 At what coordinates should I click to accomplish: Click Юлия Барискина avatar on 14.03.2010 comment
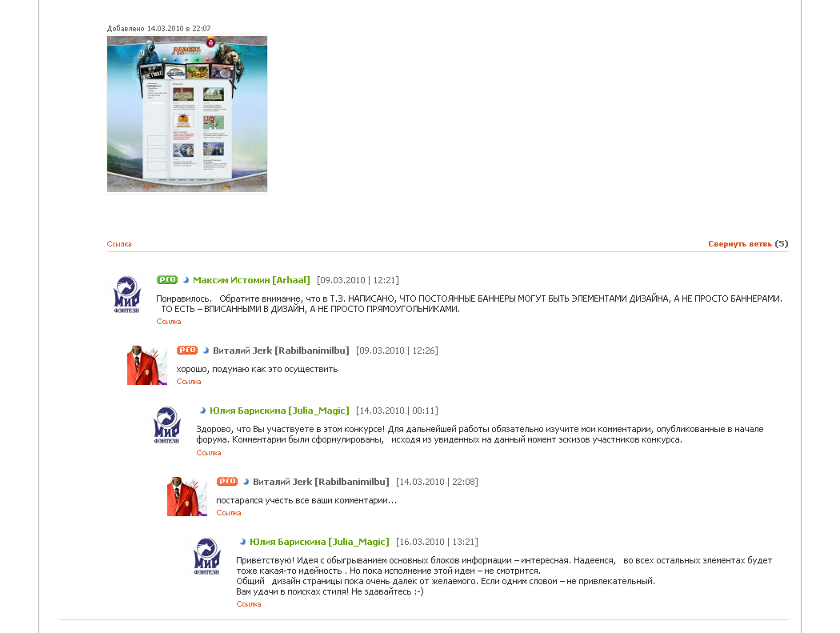167,425
